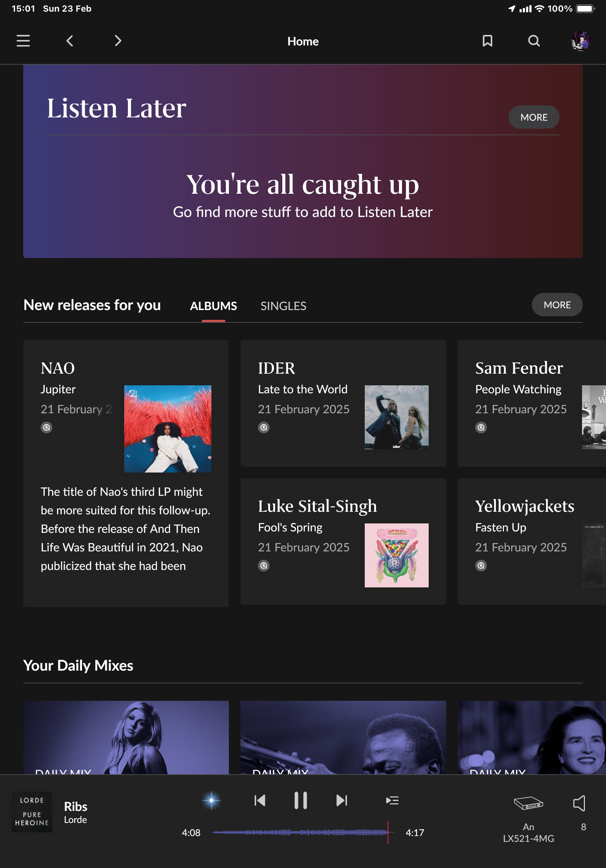Open Lorde artist in the player bar

tap(75, 820)
